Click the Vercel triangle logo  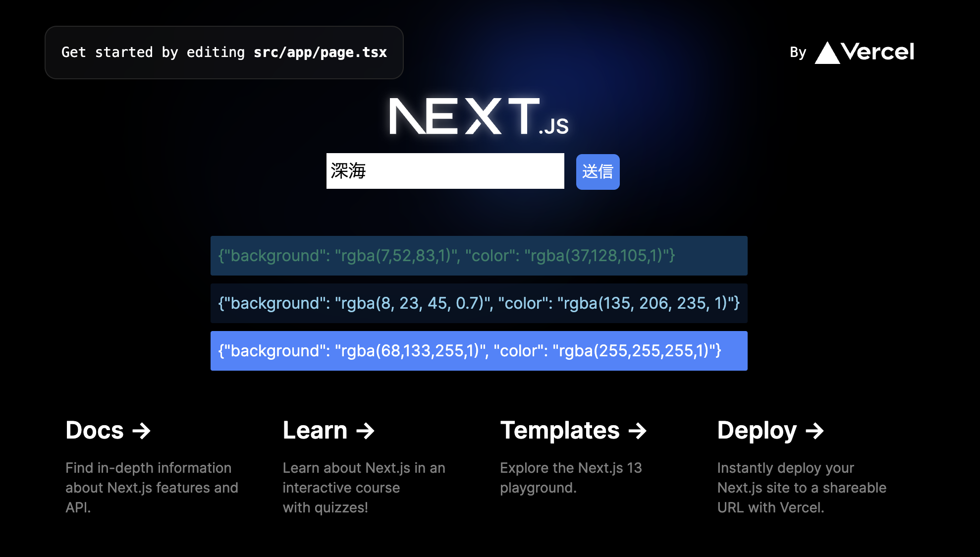tap(827, 51)
